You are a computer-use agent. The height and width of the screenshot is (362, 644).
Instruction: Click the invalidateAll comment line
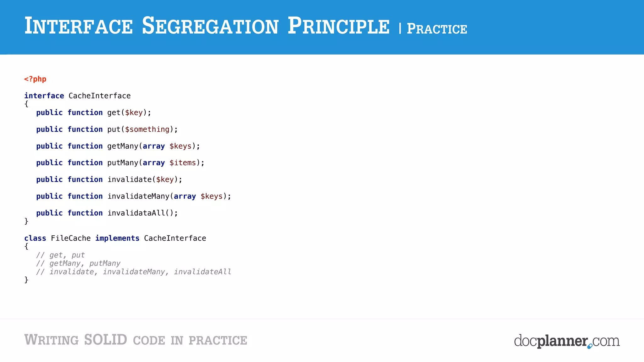(x=134, y=271)
